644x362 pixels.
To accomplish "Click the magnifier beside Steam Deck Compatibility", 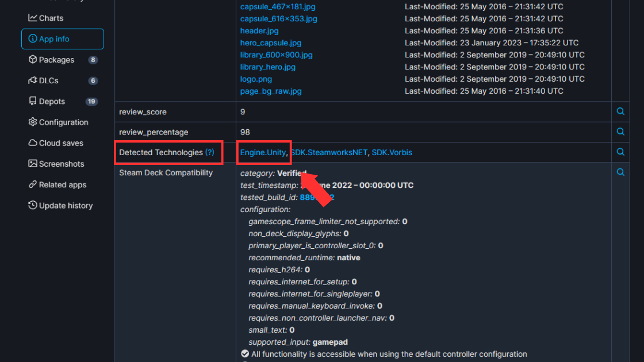I will point(620,171).
